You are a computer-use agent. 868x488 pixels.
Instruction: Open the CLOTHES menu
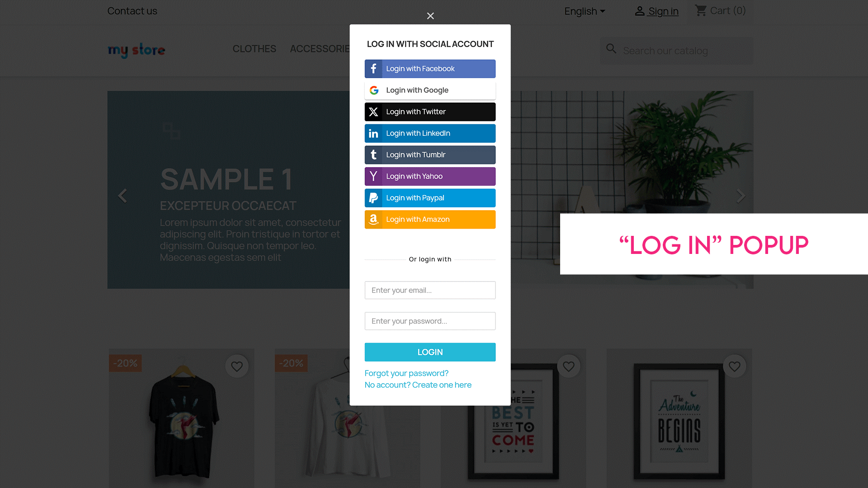click(254, 49)
